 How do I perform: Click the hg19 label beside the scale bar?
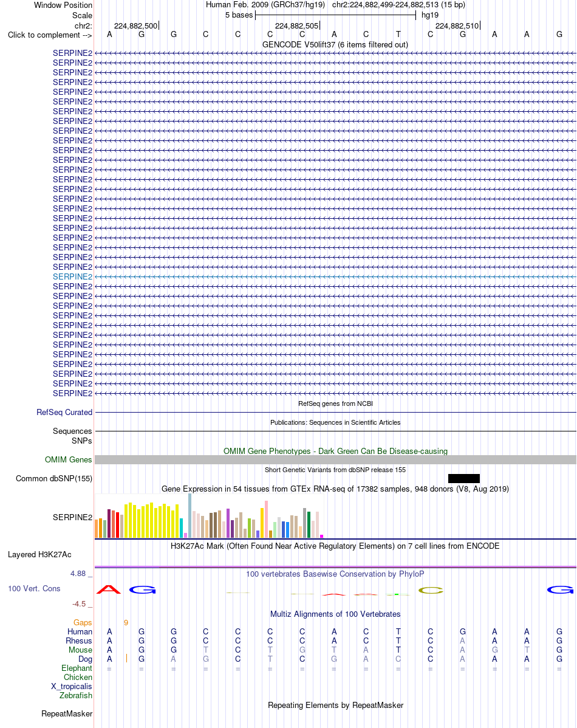click(x=430, y=15)
